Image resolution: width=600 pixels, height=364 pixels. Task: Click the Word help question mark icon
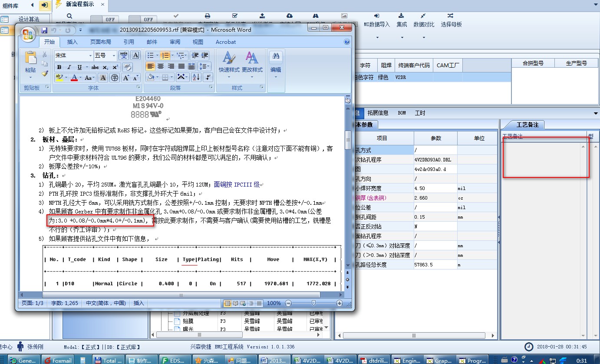click(x=347, y=42)
